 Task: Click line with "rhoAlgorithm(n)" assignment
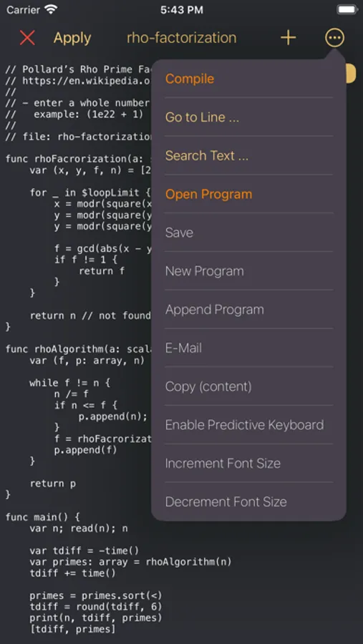tap(130, 562)
